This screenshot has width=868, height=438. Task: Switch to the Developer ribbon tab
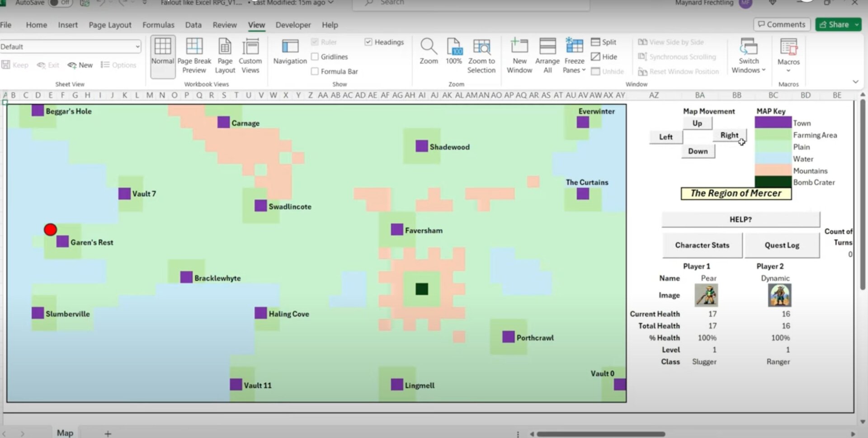293,25
